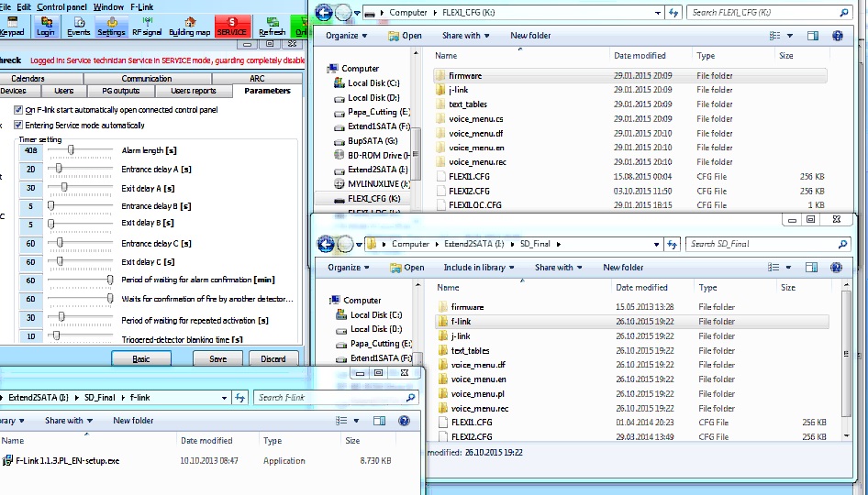
Task: Click the Alarm length slider
Action: [x=83, y=150]
